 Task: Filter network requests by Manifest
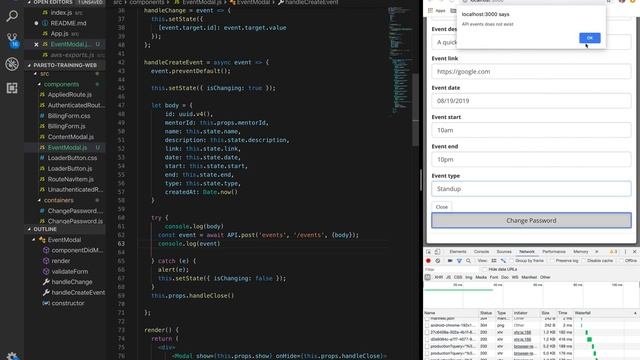point(529,277)
